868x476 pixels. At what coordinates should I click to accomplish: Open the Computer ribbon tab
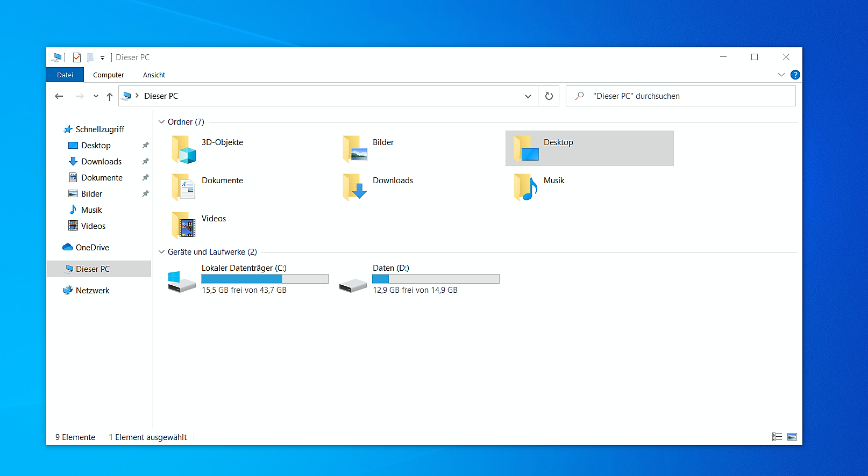tap(109, 75)
